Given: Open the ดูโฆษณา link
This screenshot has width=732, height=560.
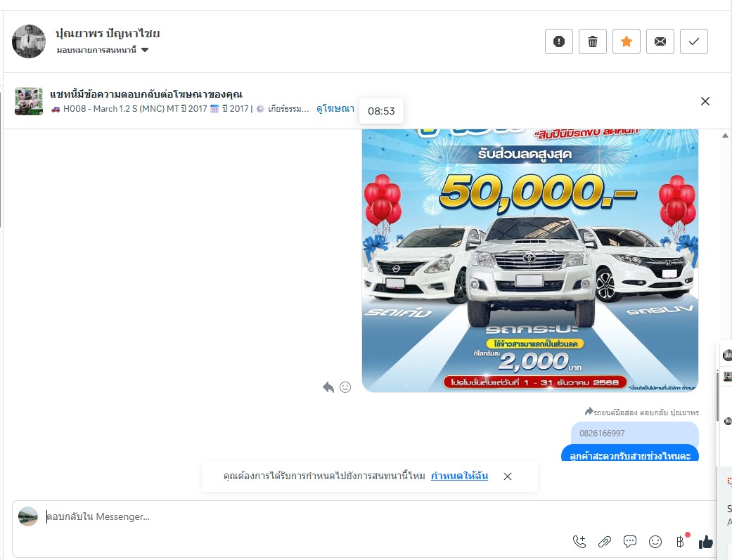Looking at the screenshot, I should (x=335, y=109).
